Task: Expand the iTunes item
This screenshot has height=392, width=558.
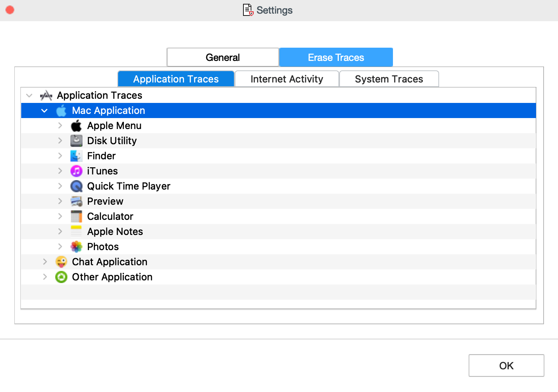Action: pos(60,171)
